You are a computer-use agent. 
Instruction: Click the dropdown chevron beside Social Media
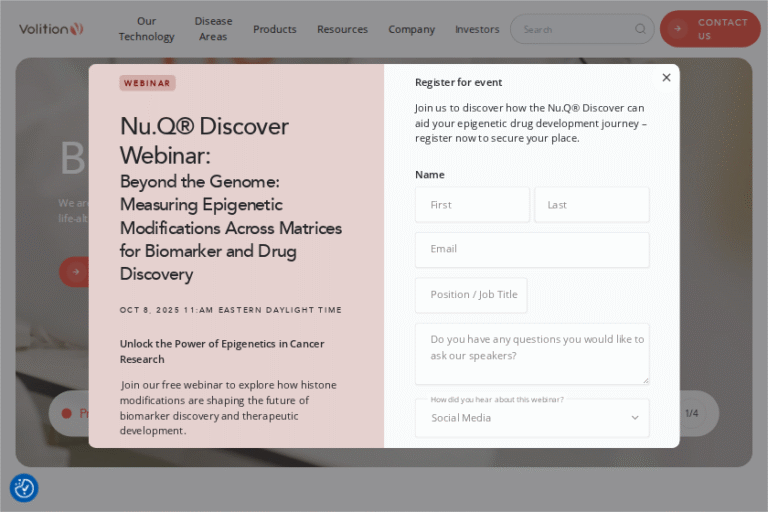click(x=634, y=418)
